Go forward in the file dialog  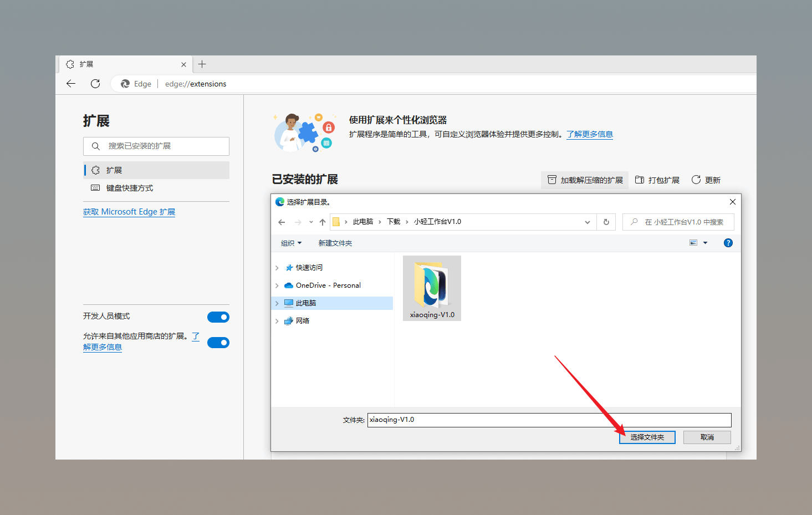298,222
